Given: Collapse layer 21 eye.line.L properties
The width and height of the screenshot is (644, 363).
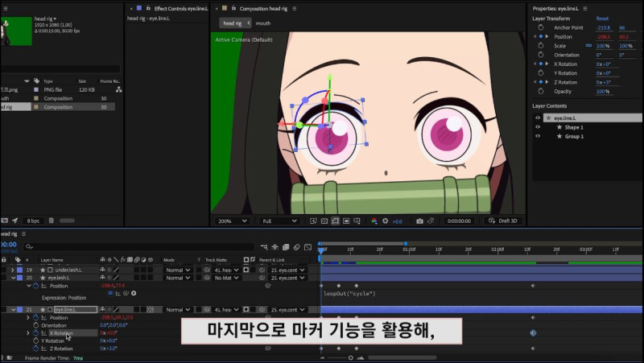Looking at the screenshot, I should (x=12, y=309).
